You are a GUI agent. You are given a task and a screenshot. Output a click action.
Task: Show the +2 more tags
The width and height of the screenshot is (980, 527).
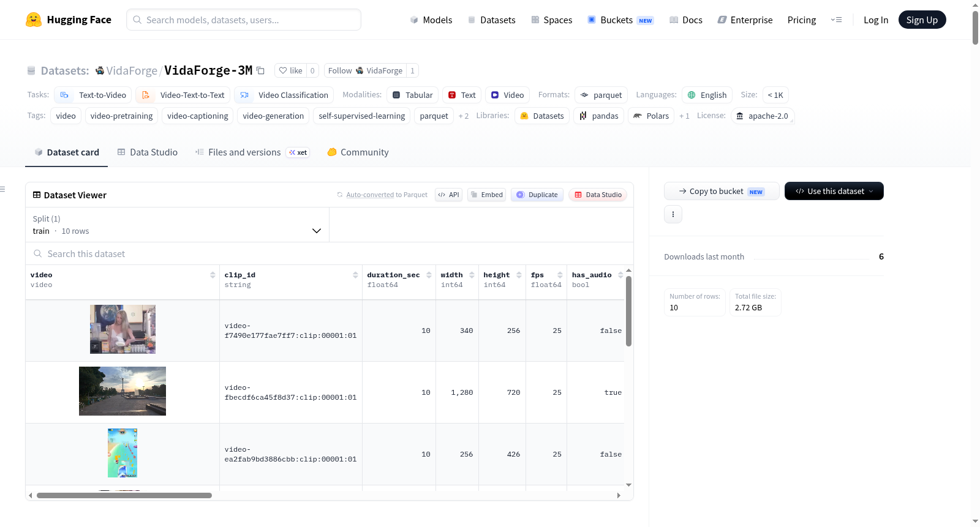point(464,116)
